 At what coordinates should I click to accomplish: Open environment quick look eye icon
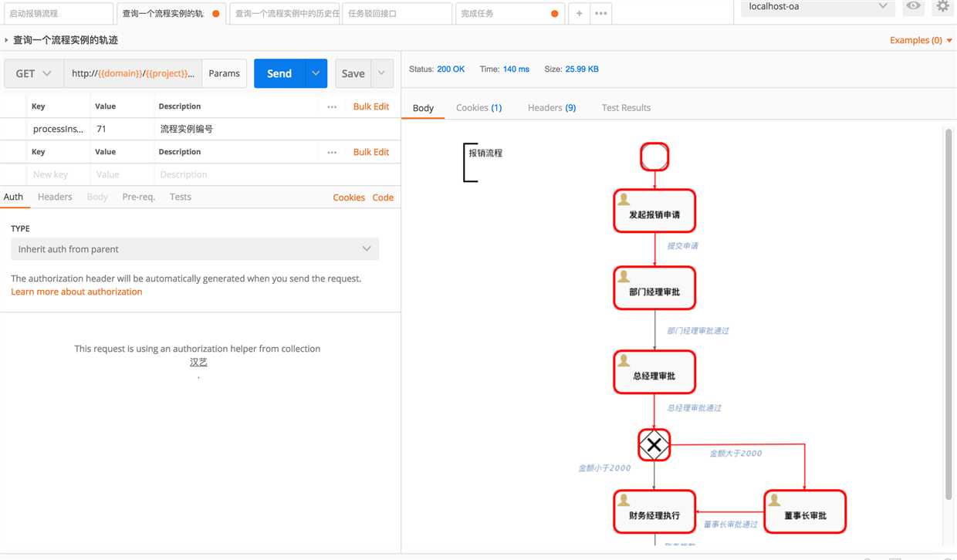click(914, 6)
